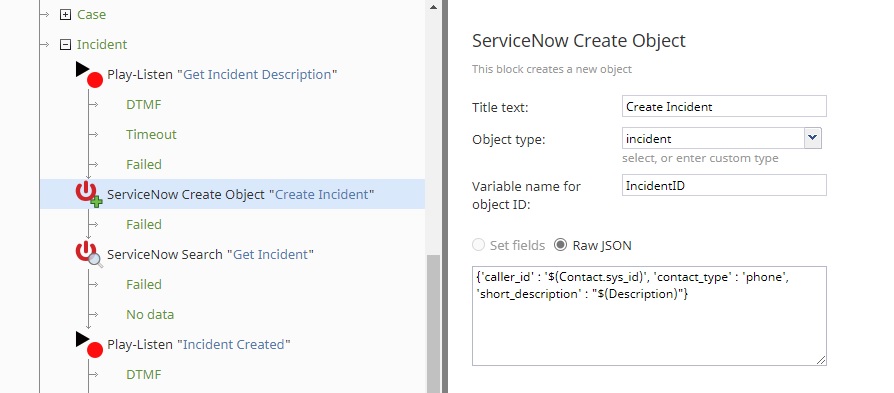This screenshot has height=393, width=894.
Task: Click inside the Raw JSON text area
Action: [x=649, y=315]
